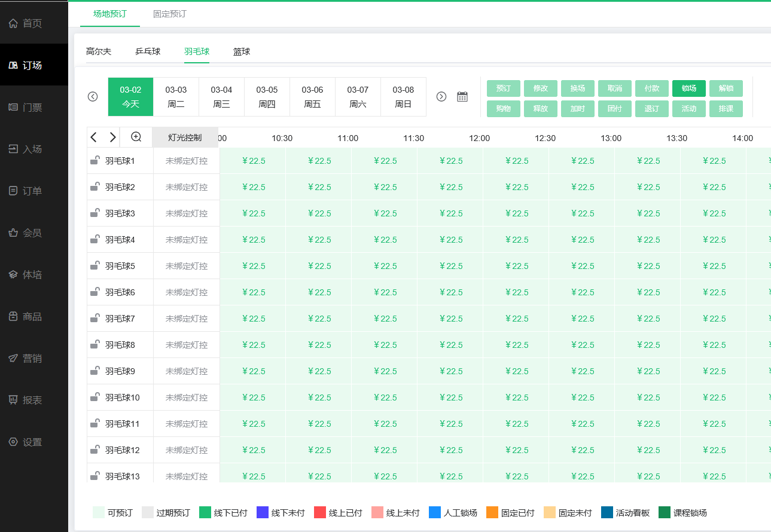771x532 pixels.
Task: Toggle the lock icon for 羽毛球1
Action: pos(95,160)
